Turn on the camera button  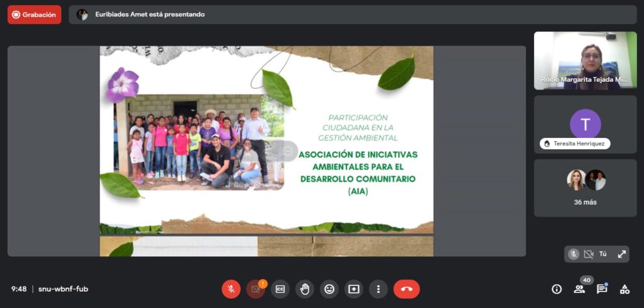tap(255, 289)
